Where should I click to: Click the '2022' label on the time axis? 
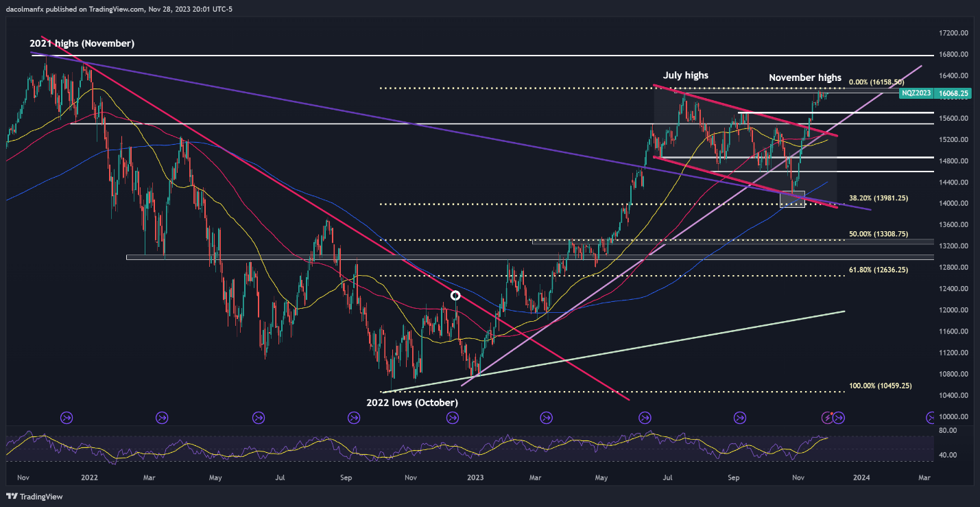88,477
